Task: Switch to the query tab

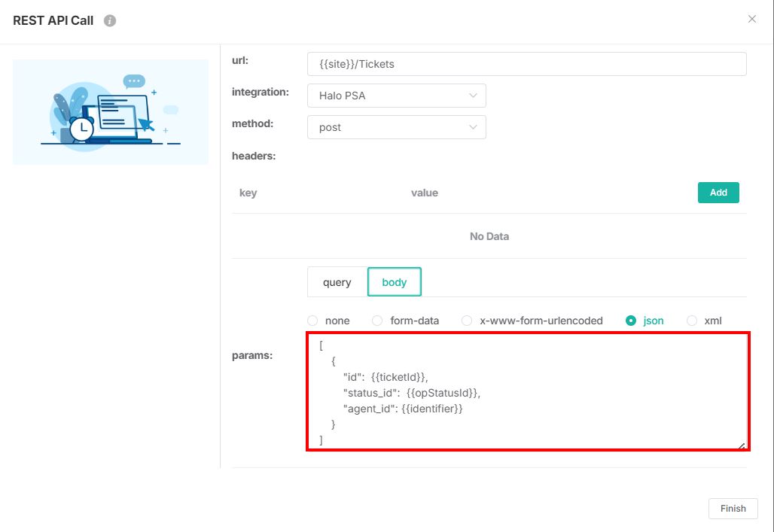Action: [x=336, y=281]
